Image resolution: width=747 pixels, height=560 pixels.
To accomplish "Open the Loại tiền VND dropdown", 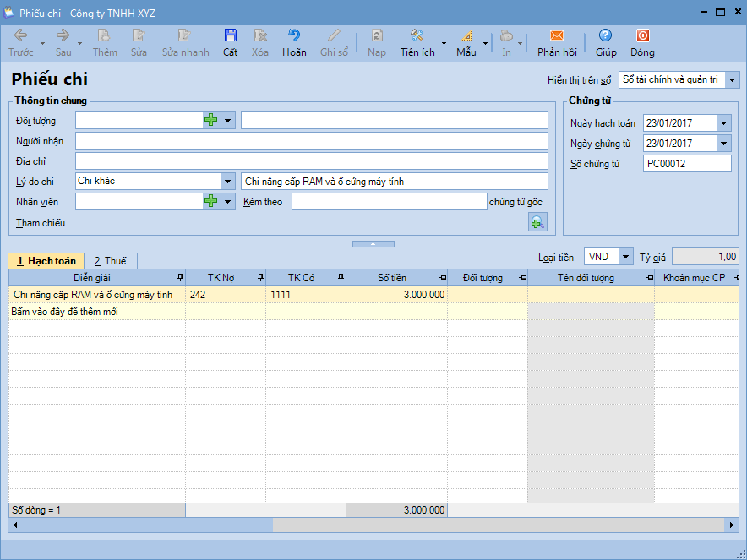I will click(624, 257).
